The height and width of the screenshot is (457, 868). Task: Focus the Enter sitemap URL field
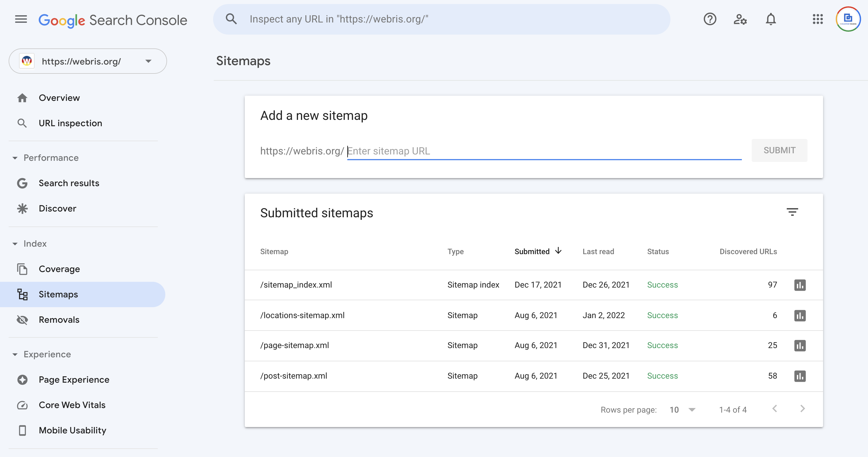coord(544,151)
